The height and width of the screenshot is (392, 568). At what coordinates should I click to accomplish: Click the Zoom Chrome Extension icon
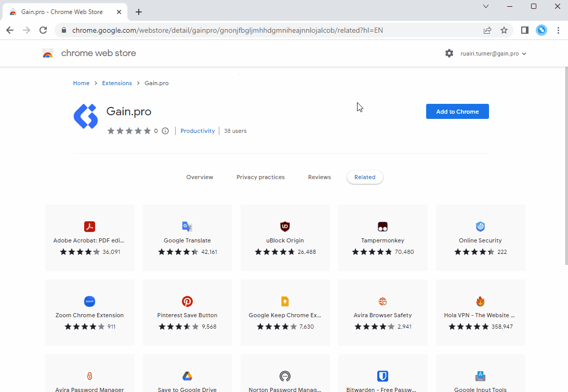click(x=89, y=301)
